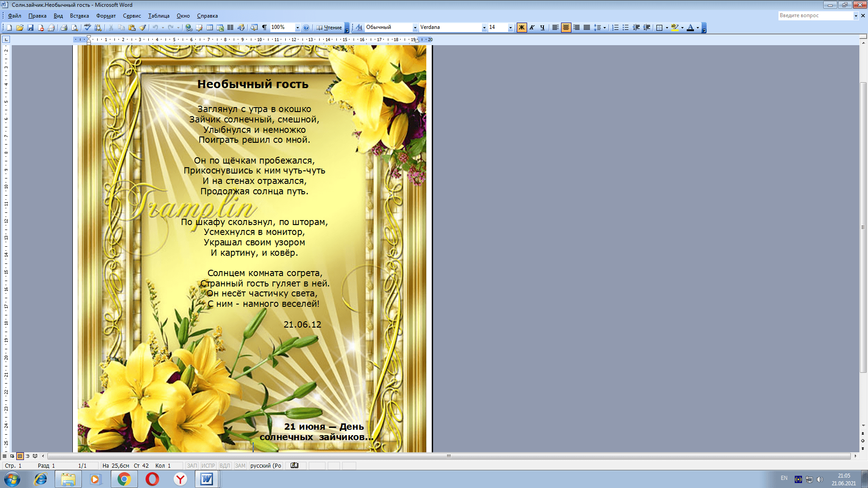The image size is (868, 488).
Task: Switch to Print Layout view button
Action: 20,456
